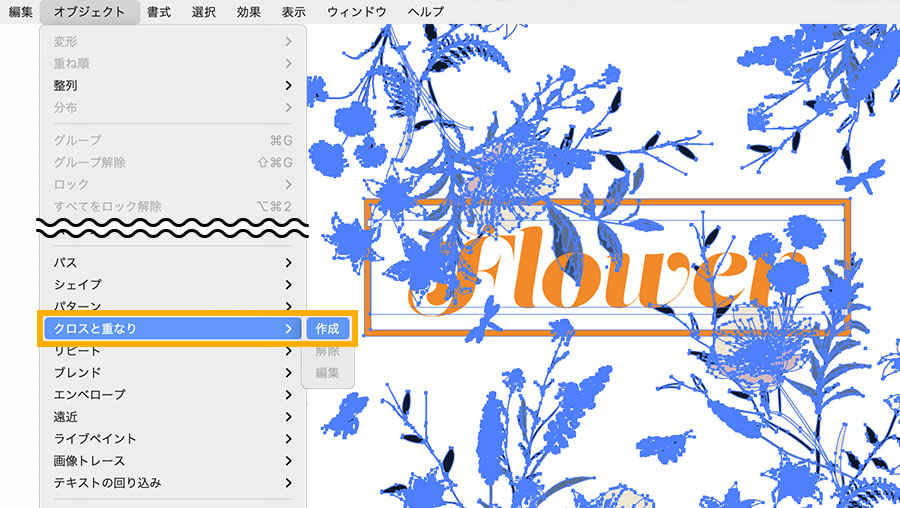Click the chevron next to テキストの回り込み

pyautogui.click(x=288, y=483)
